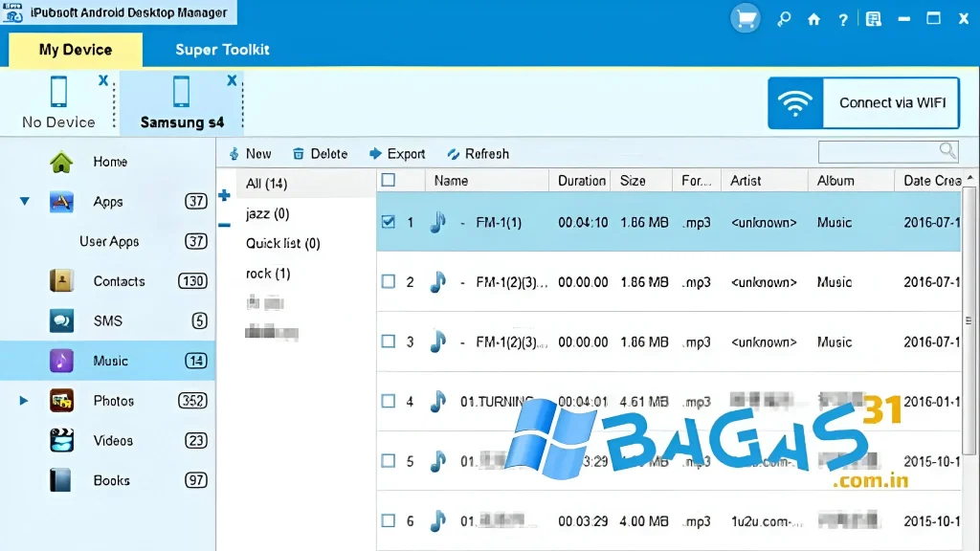Click size 4.00 MB in row 6

644,521
